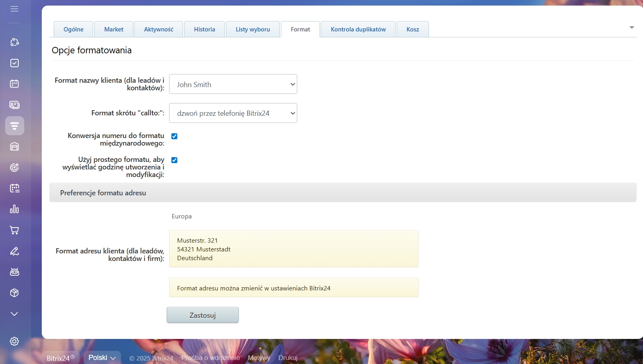Image resolution: width=643 pixels, height=364 pixels.
Task: Open the shopping cart icon in sidebar
Action: click(x=14, y=230)
